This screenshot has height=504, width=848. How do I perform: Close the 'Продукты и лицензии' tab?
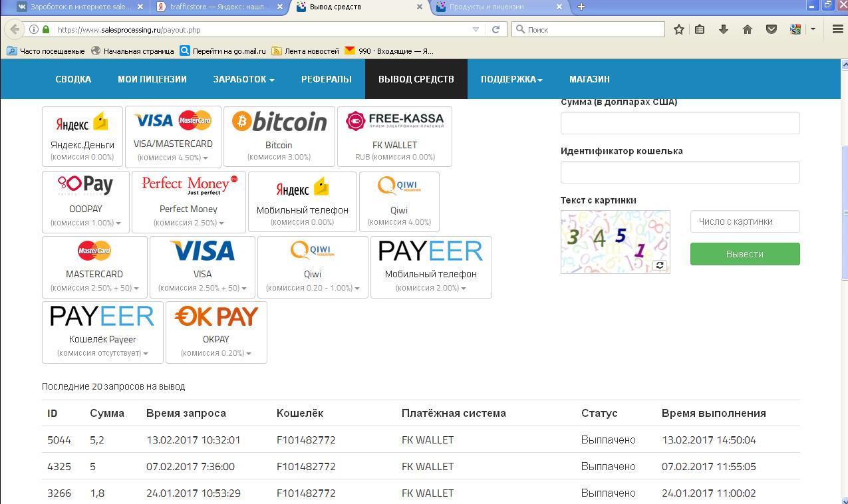click(x=559, y=7)
